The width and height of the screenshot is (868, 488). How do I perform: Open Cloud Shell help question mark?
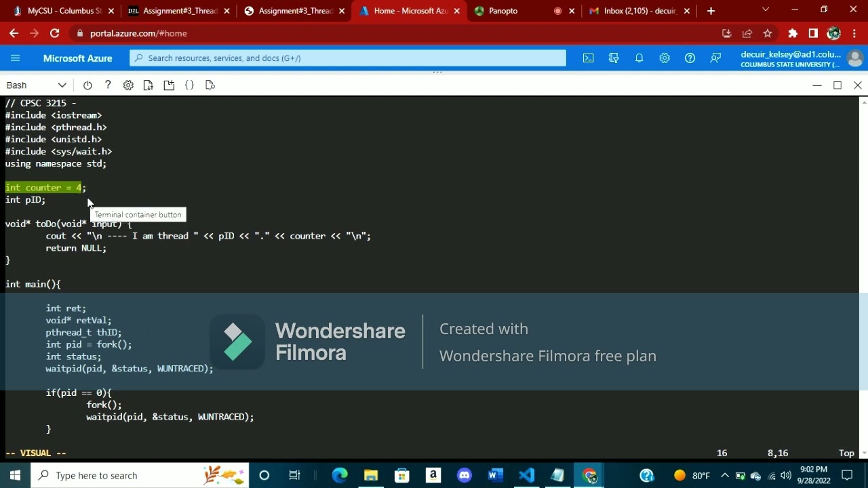(108, 85)
